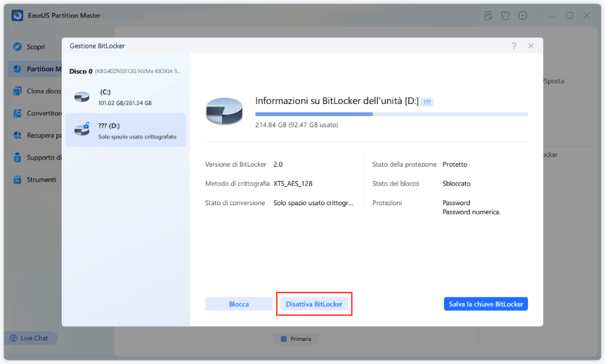This screenshot has height=364, width=605.
Task: Click the Clona disco icon
Action: [18, 91]
